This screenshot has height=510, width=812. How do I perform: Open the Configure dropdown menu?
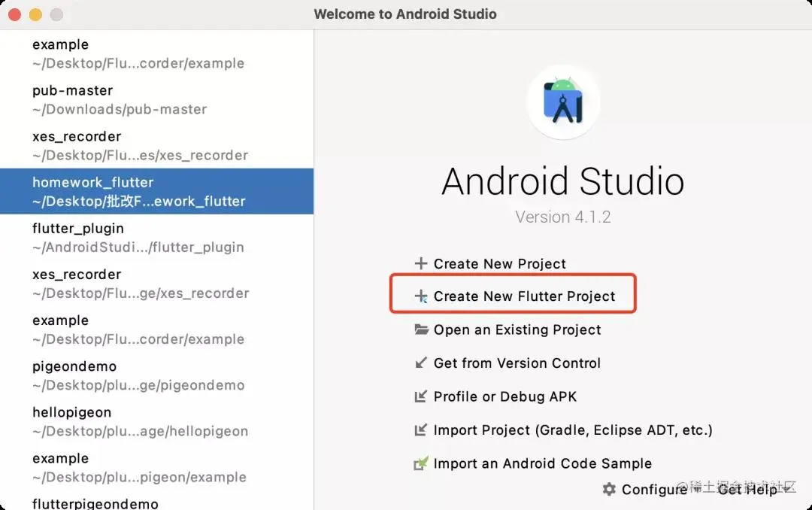[653, 489]
